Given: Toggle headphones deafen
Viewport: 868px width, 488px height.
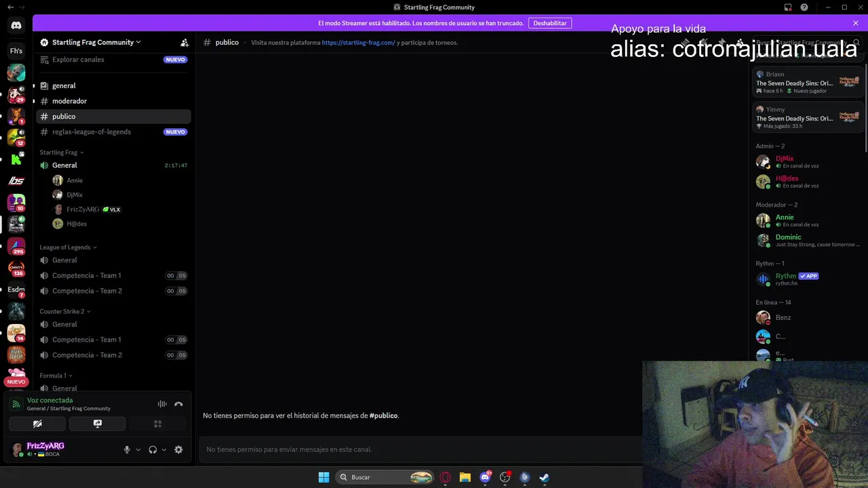Looking at the screenshot, I should click(x=153, y=449).
